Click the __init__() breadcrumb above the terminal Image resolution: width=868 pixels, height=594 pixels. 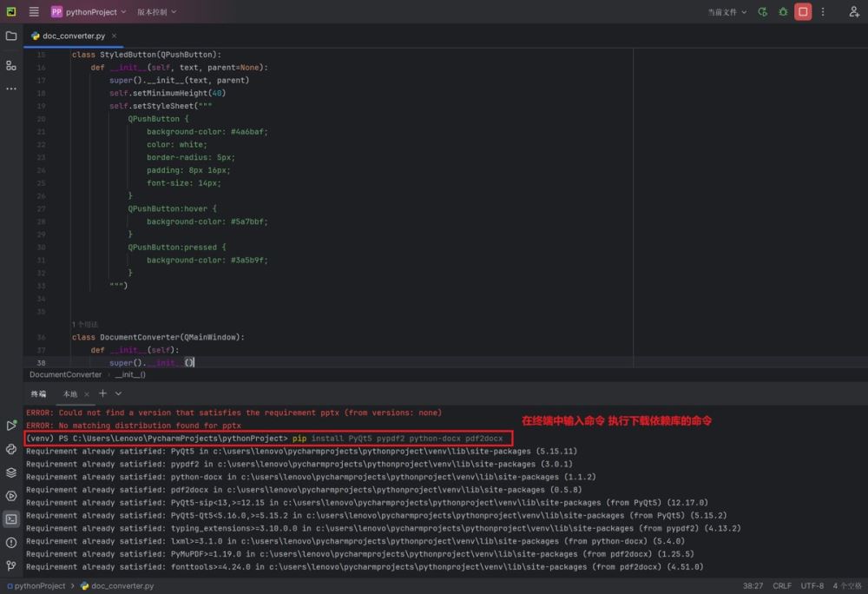tap(130, 374)
